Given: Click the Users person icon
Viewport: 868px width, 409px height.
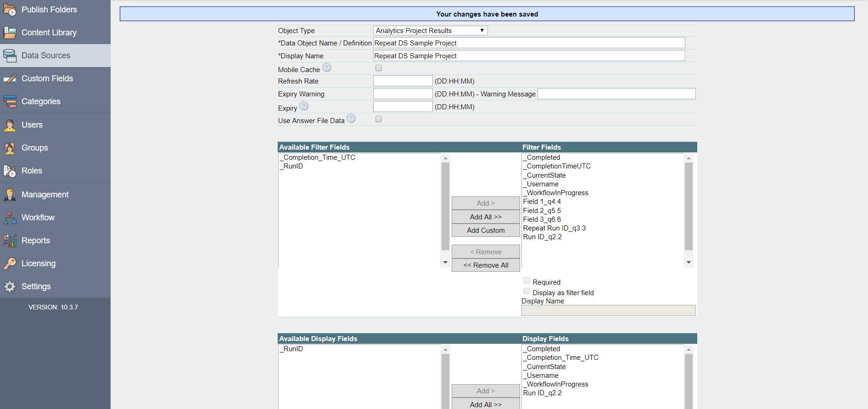Looking at the screenshot, I should 10,125.
